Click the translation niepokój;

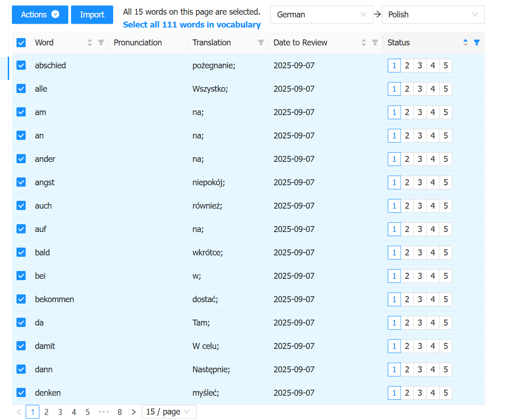tap(209, 182)
